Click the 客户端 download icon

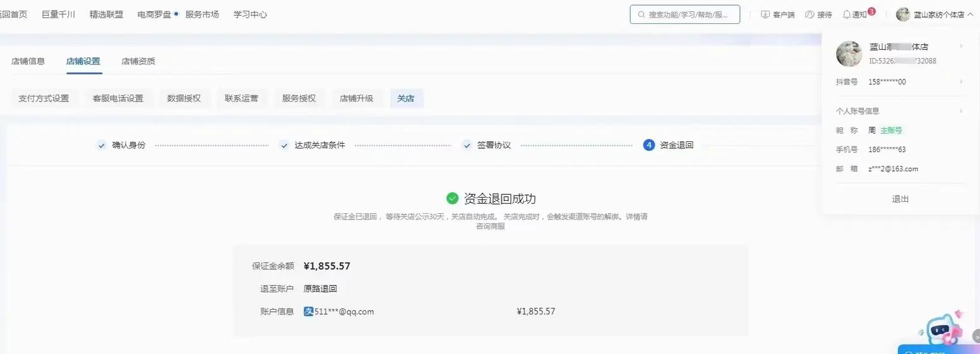click(765, 15)
